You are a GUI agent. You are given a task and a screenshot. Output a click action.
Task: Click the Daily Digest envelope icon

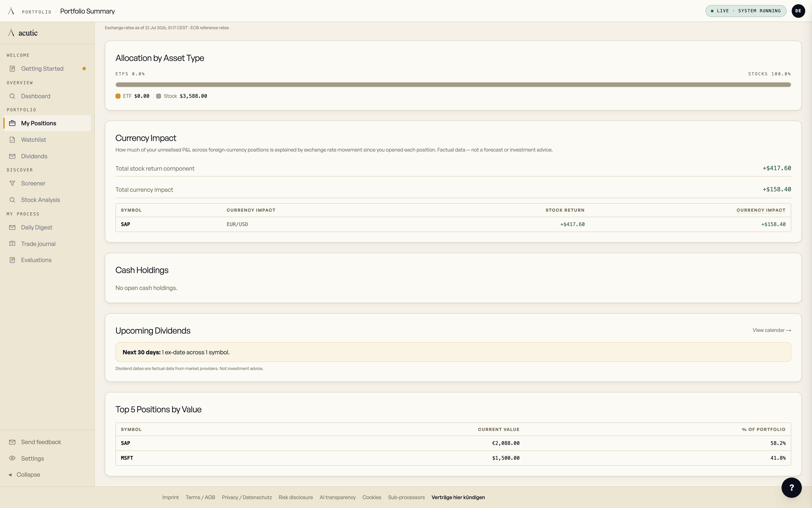pyautogui.click(x=12, y=228)
